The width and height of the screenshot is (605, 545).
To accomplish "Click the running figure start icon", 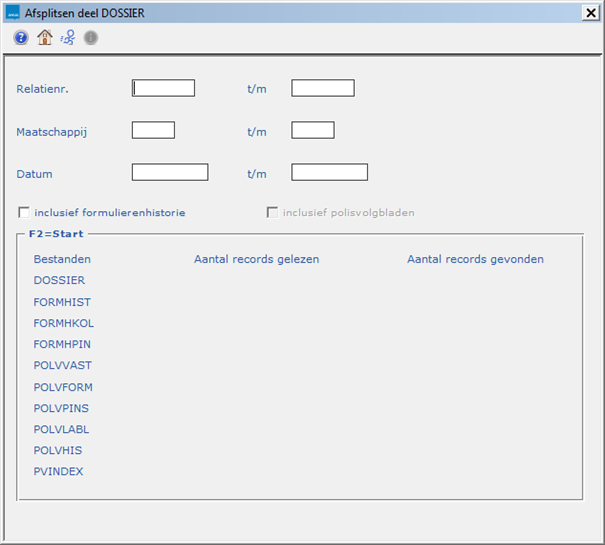I will (x=67, y=38).
